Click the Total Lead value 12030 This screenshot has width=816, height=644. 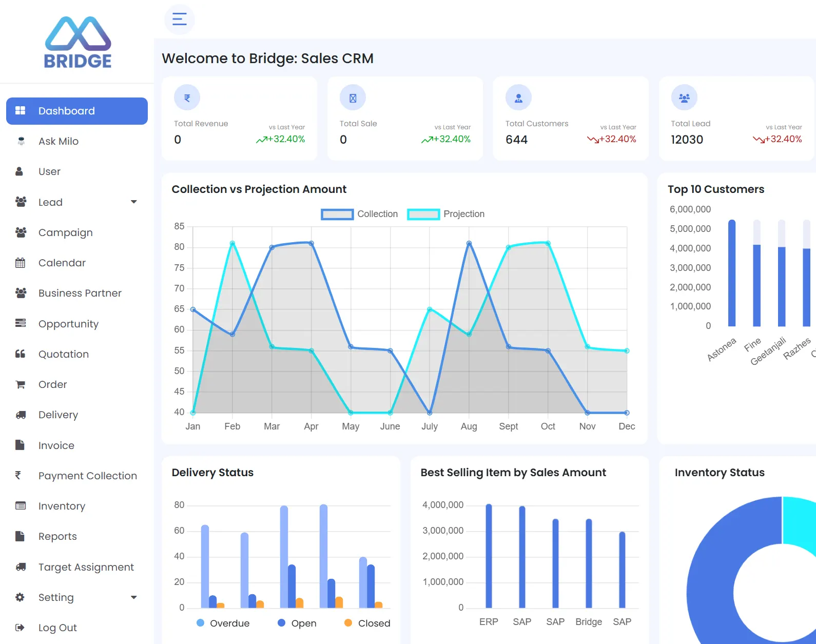(687, 140)
